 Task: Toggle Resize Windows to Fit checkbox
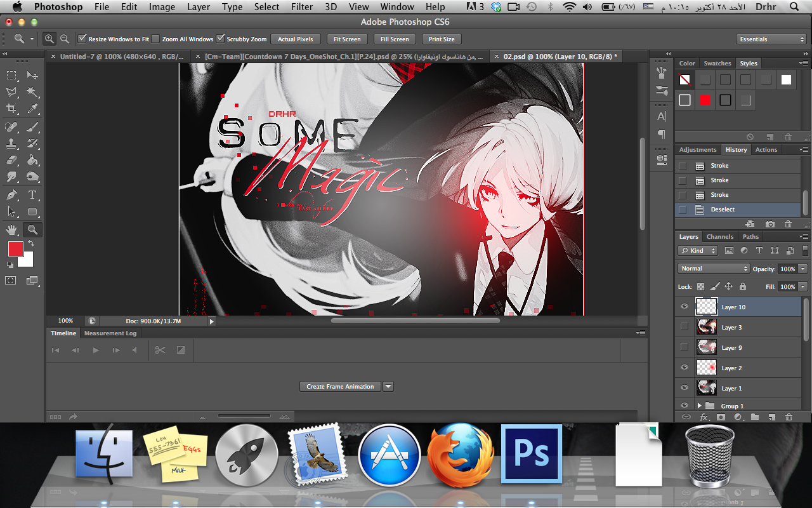[82, 39]
